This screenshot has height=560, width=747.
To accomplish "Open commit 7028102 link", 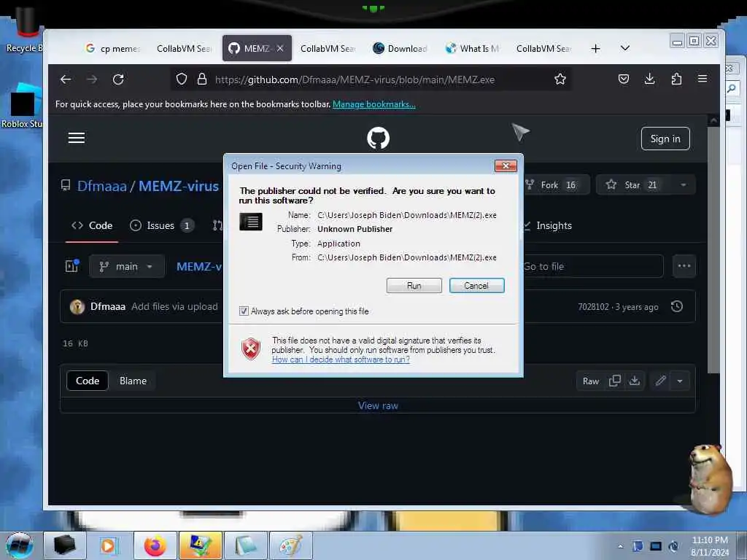I will (593, 307).
